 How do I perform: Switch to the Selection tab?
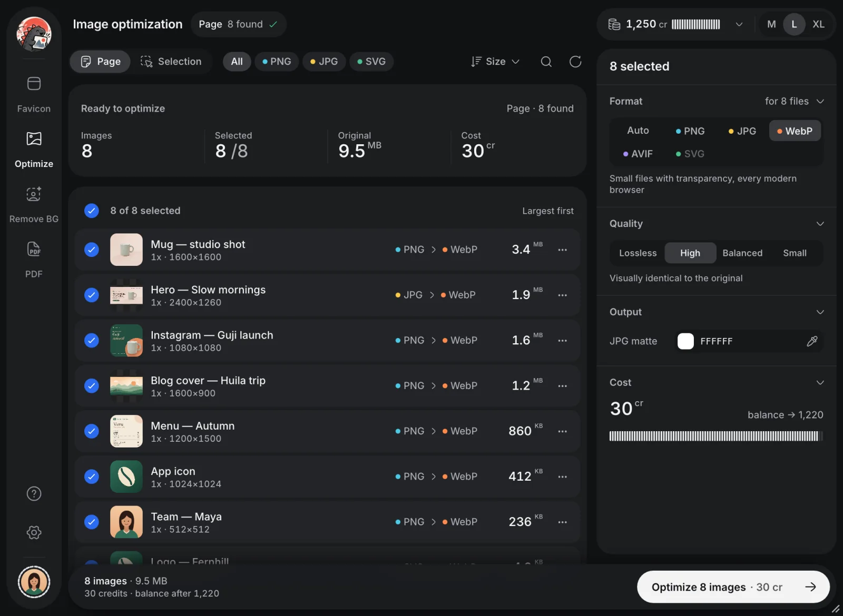[171, 62]
